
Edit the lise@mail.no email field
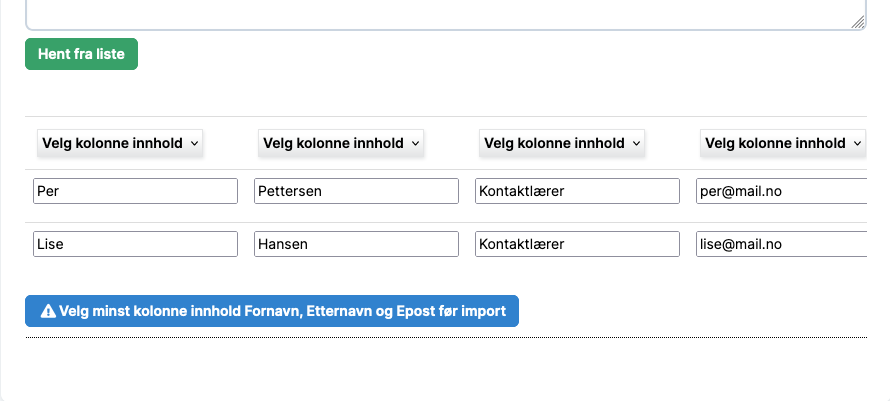pos(780,244)
